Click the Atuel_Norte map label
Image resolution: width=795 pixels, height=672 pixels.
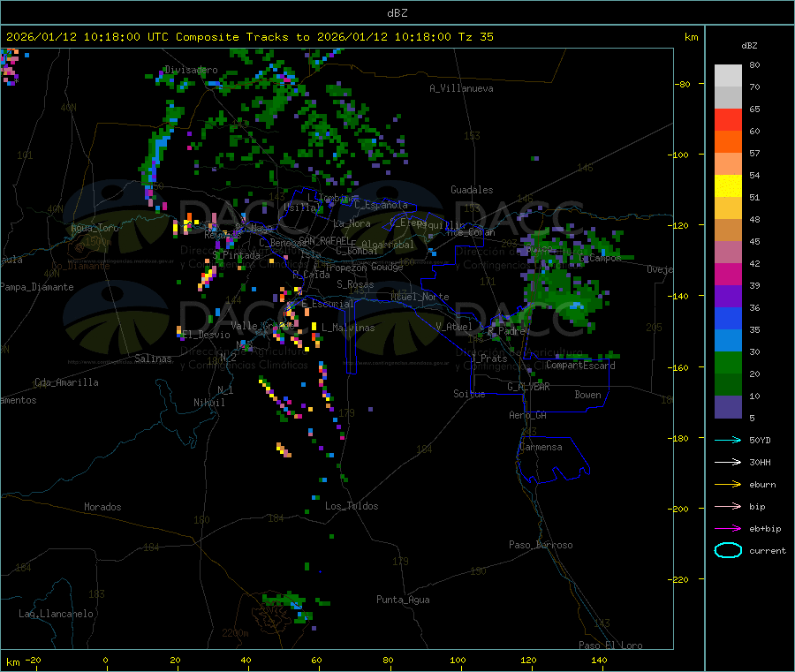pyautogui.click(x=420, y=297)
